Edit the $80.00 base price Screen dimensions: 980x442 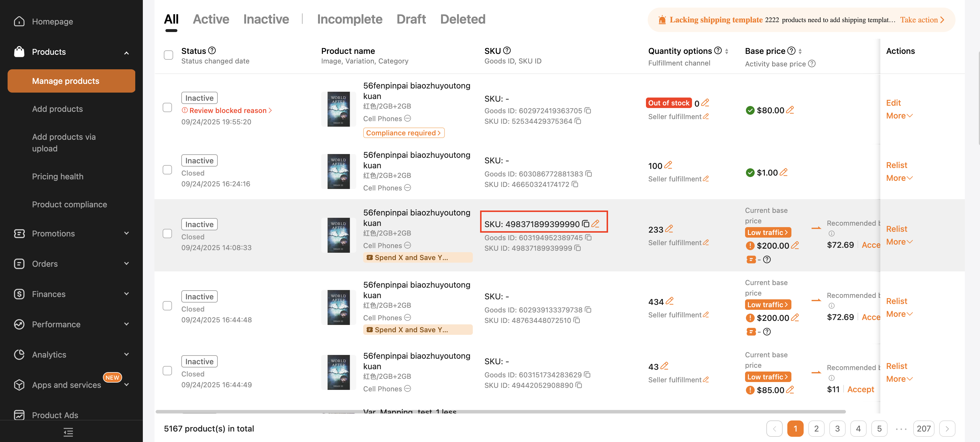pos(790,110)
